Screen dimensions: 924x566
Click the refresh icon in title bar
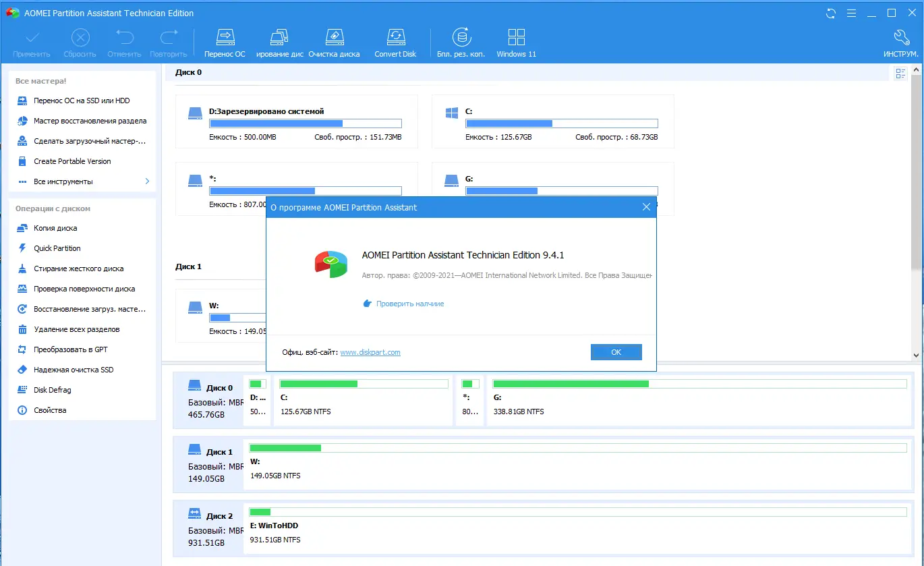[830, 13]
